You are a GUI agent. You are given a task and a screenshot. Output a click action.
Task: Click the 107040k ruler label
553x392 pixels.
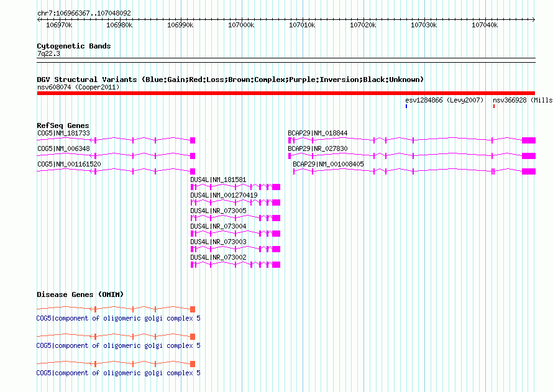pyautogui.click(x=485, y=25)
